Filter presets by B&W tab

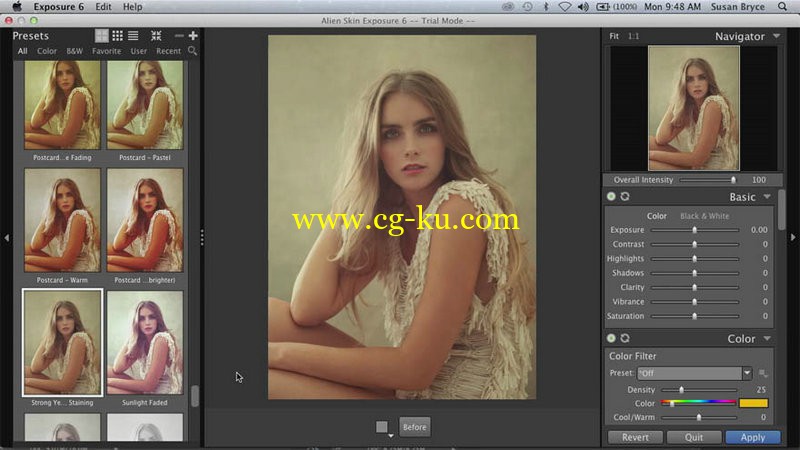pos(74,51)
